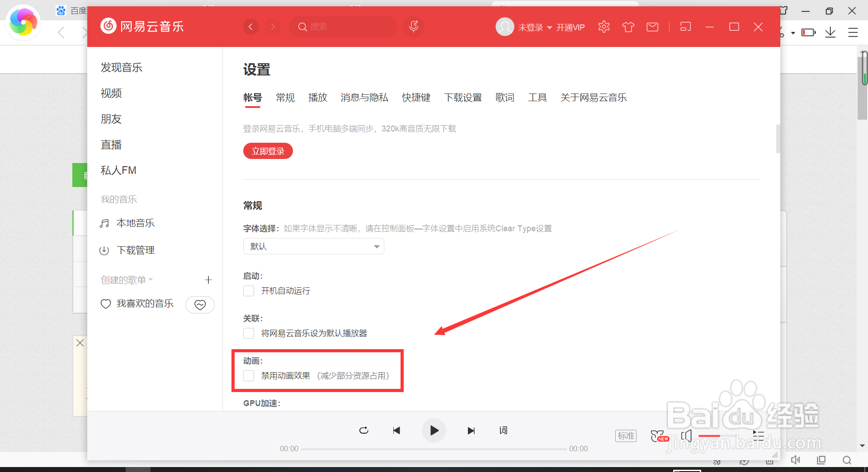
Task: Select the 歌词 settings tab
Action: (505, 98)
